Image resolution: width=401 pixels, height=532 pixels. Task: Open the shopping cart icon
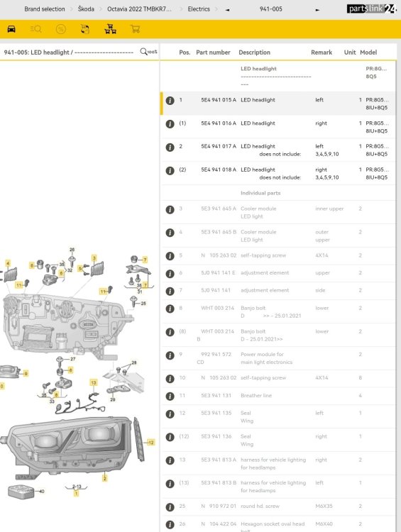[135, 29]
